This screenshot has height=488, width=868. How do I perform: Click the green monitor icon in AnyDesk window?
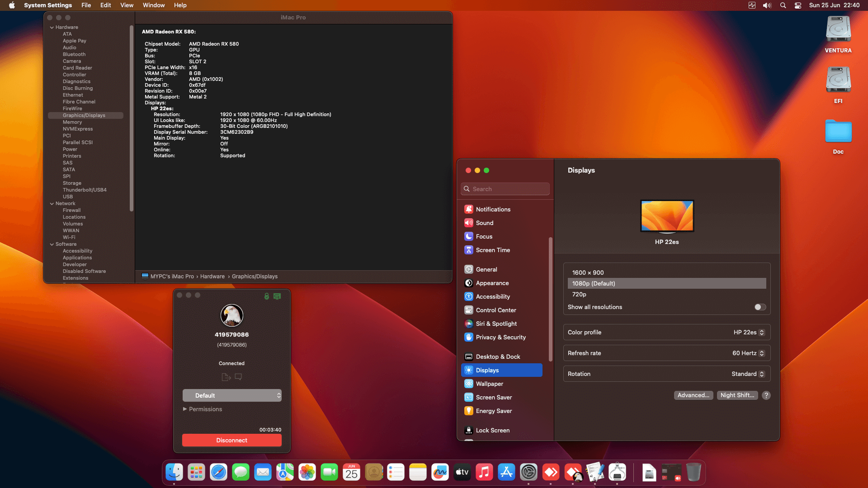(x=277, y=296)
